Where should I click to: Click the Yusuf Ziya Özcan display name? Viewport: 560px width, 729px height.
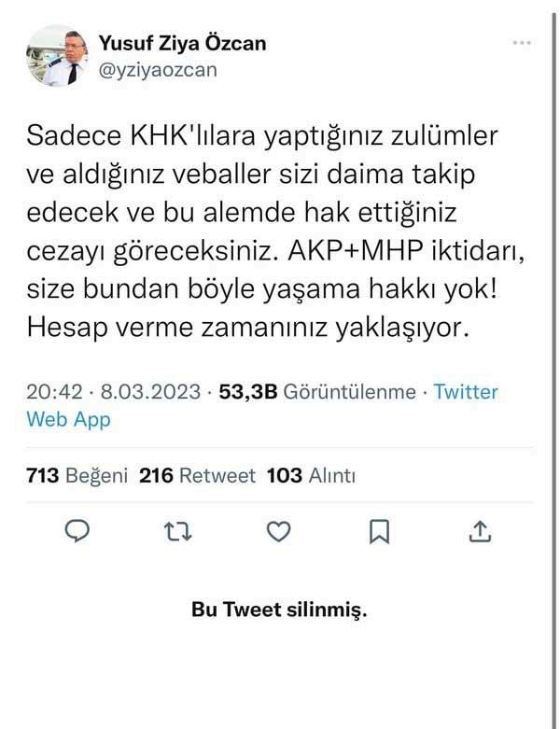pos(181,45)
